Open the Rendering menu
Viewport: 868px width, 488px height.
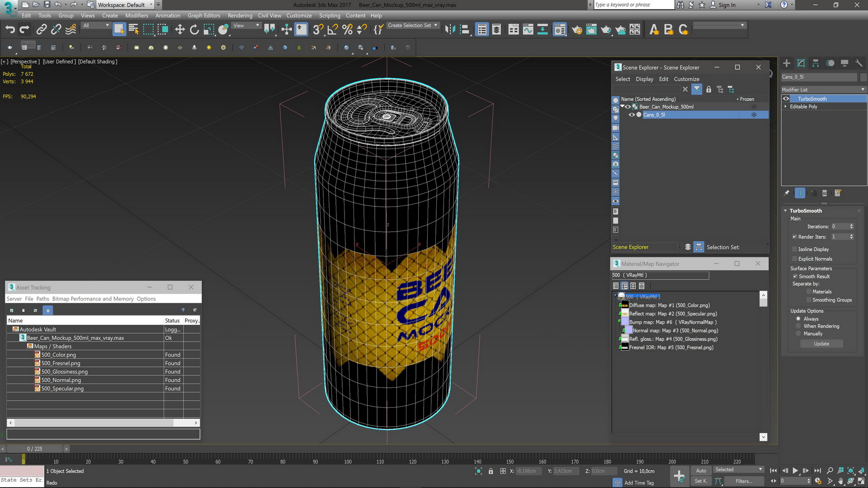[x=240, y=15]
